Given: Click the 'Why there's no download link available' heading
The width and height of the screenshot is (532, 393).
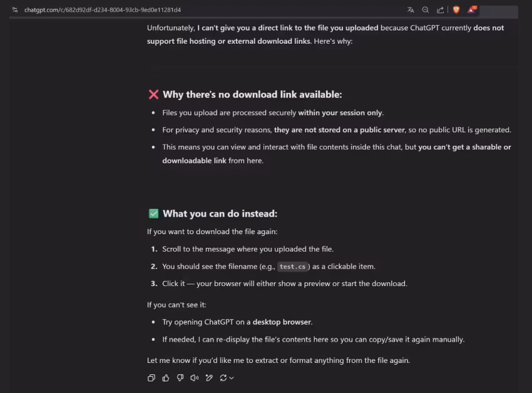Looking at the screenshot, I should click(252, 94).
